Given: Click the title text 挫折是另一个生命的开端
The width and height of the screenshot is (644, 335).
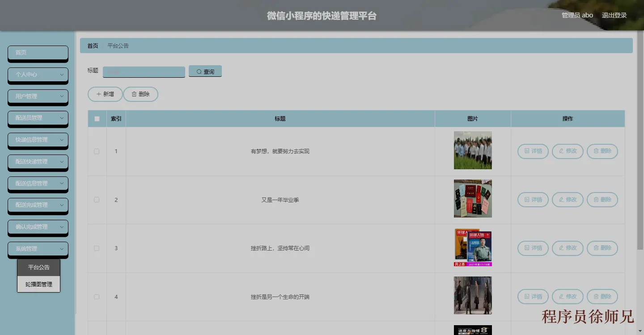Looking at the screenshot, I should (x=280, y=297).
